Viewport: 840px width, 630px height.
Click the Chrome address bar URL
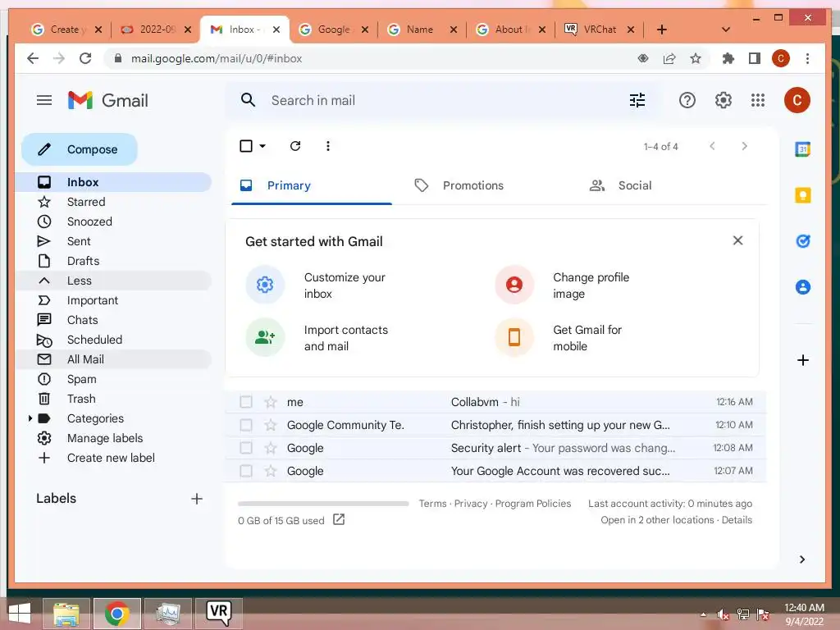pyautogui.click(x=217, y=58)
